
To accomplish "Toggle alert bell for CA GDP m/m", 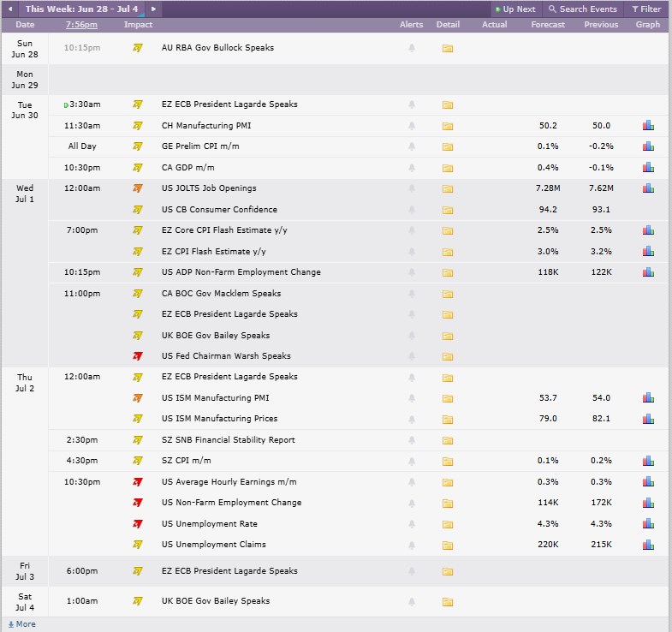I will click(x=412, y=168).
